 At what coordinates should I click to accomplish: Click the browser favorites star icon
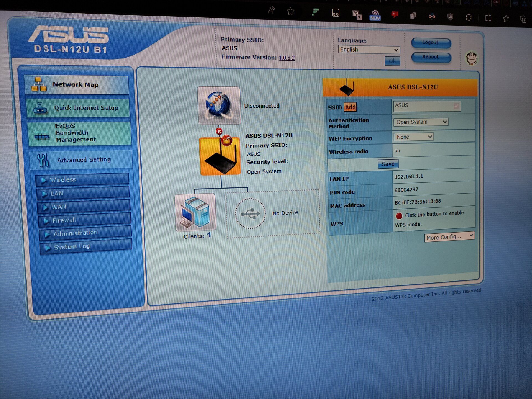[x=290, y=11]
